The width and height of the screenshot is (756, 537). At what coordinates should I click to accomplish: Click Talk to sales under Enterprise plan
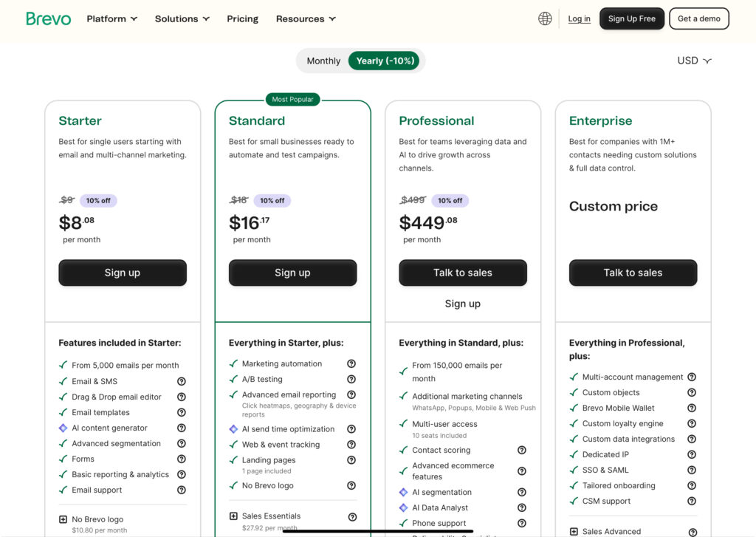coord(633,273)
